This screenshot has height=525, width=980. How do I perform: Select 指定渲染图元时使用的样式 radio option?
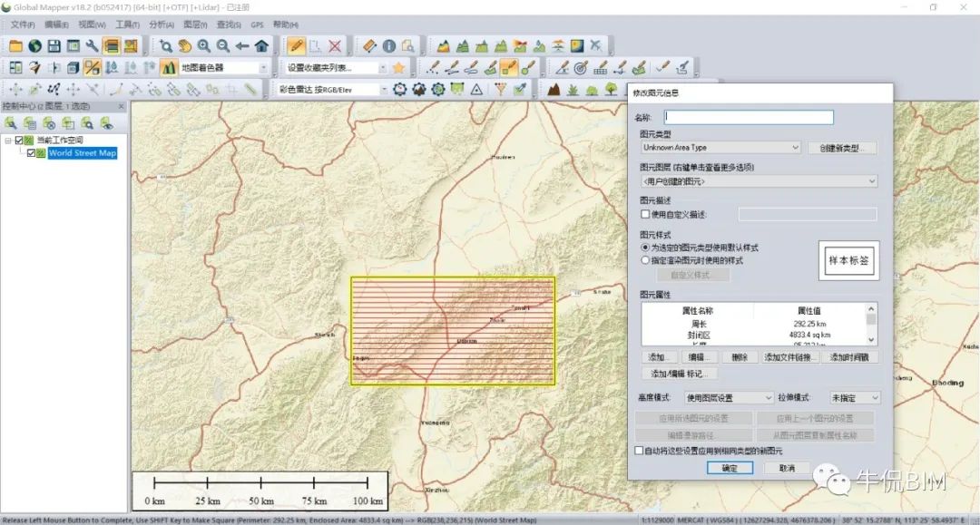pos(645,260)
